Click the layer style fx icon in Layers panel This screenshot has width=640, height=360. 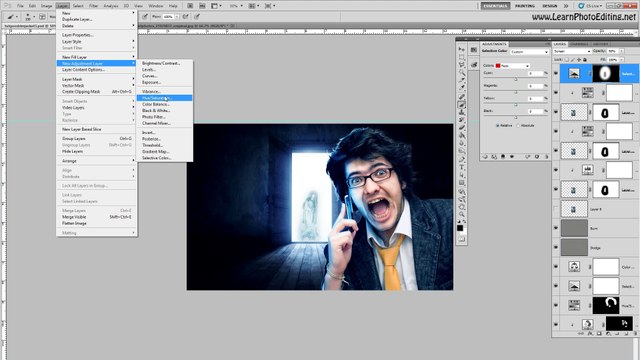pyautogui.click(x=591, y=333)
